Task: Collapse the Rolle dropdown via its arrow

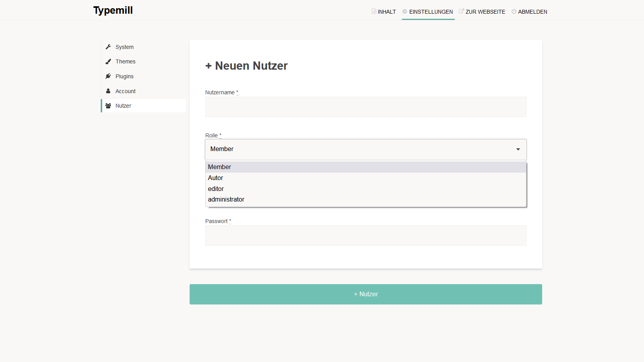Action: pos(518,149)
